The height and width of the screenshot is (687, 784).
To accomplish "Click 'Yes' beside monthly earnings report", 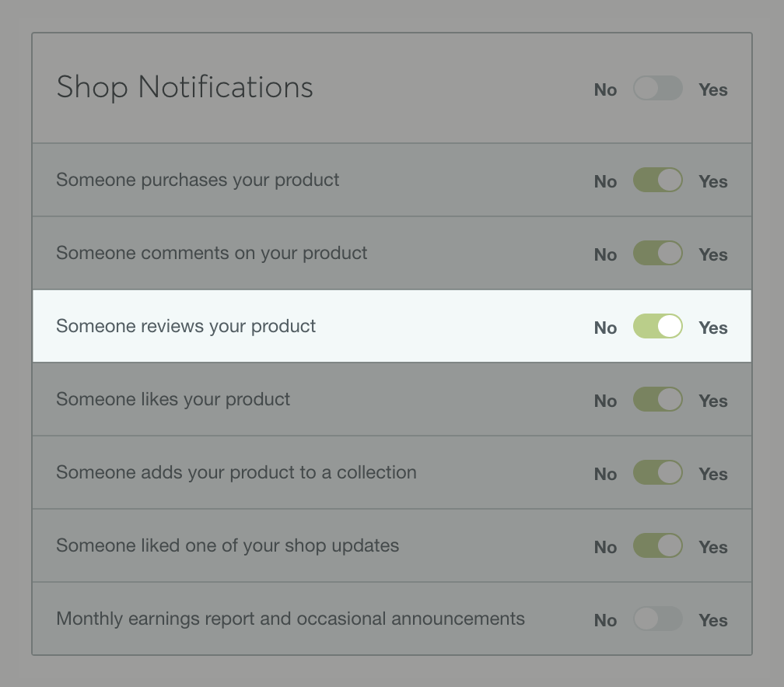I will [712, 620].
